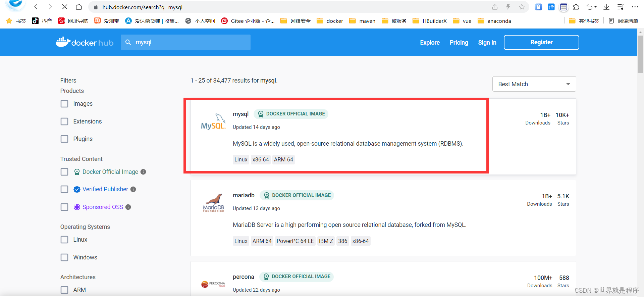Click the Docker Hub logo
Image resolution: width=644 pixels, height=297 pixels.
(85, 42)
